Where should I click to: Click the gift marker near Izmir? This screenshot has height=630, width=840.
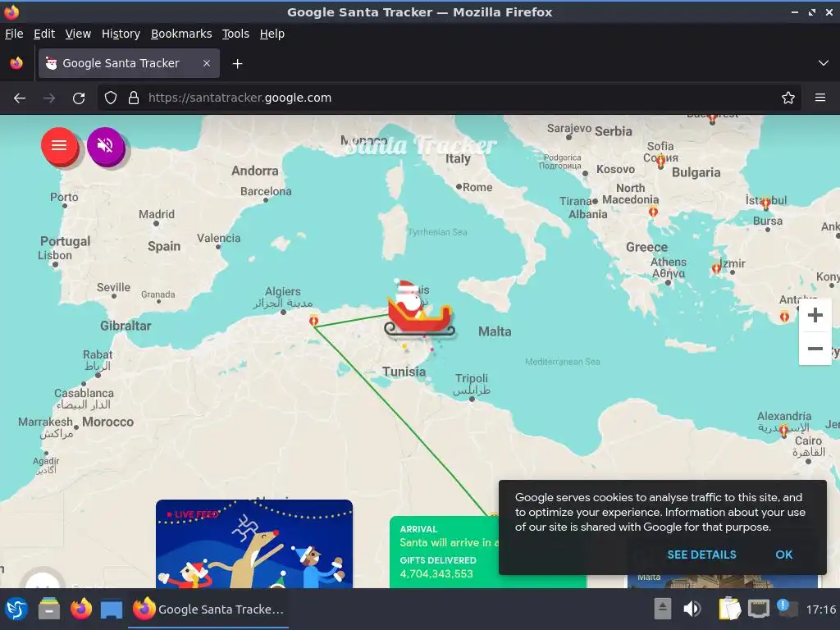pos(716,268)
